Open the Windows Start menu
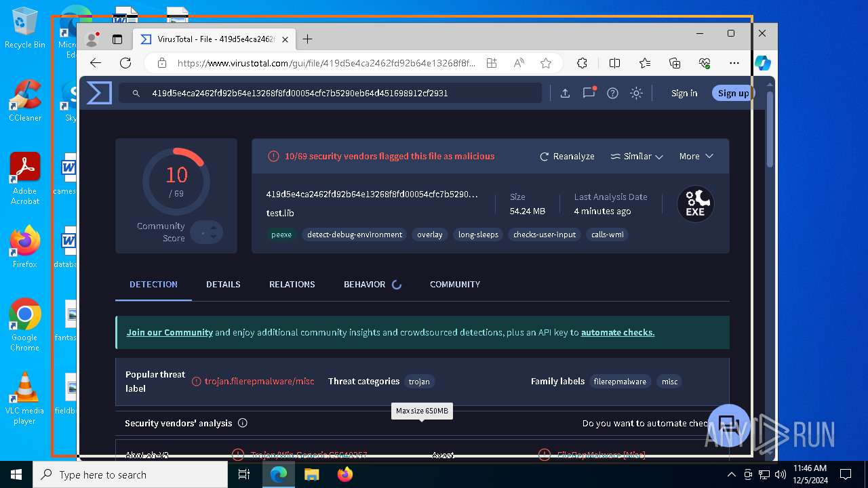Viewport: 868px width, 488px height. point(16,474)
